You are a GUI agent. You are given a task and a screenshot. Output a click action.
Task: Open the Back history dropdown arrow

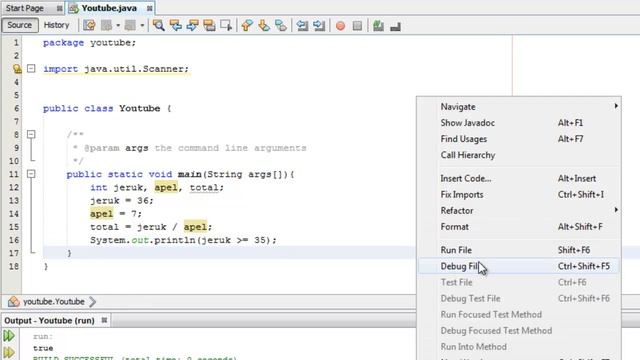point(118,25)
